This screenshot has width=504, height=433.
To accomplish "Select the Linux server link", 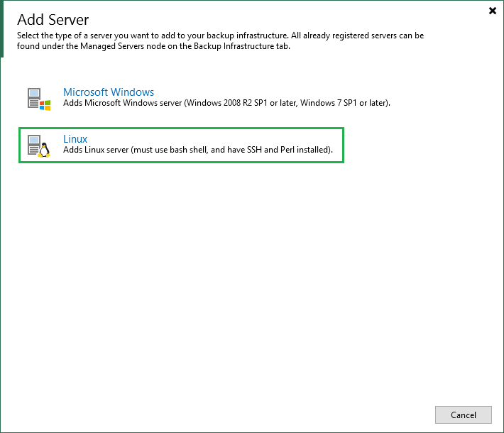I will tap(75, 139).
